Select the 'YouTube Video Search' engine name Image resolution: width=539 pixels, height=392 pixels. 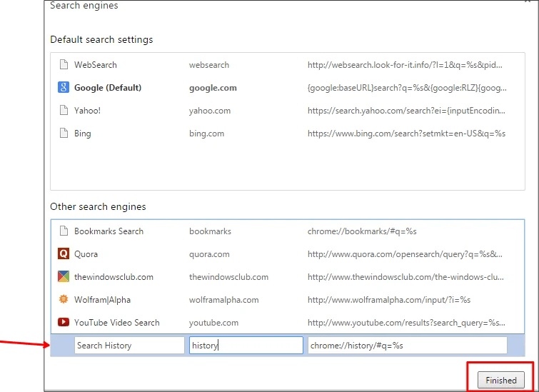[117, 323]
